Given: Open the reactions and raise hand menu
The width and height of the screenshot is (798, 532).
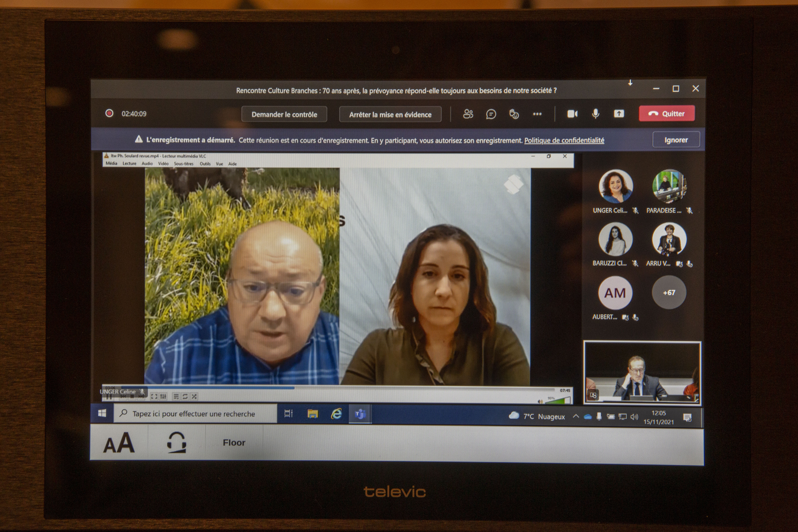Looking at the screenshot, I should tap(514, 114).
